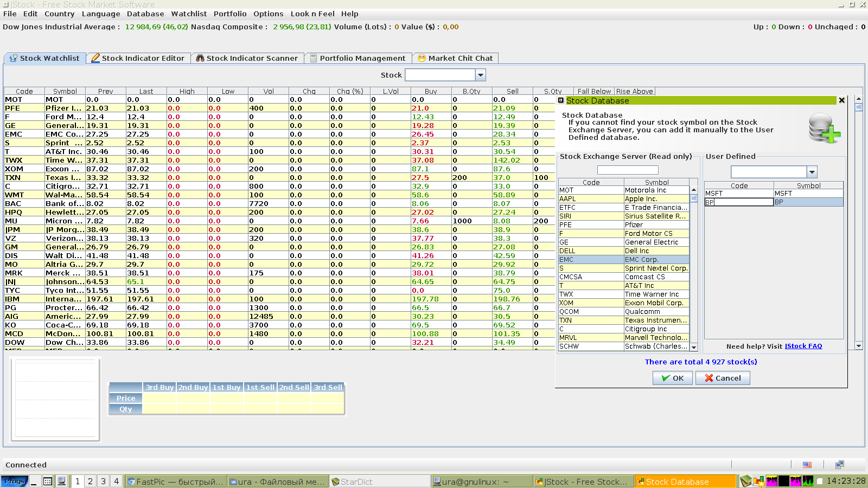Open the Language menu
This screenshot has width=868, height=488.
tap(101, 14)
